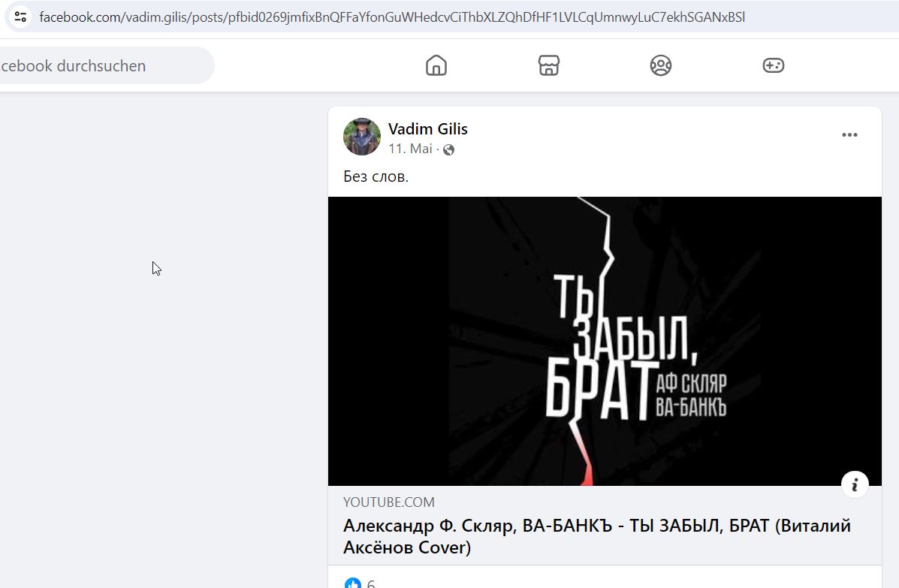Open the Vadim Gilis profile name link
The width and height of the screenshot is (899, 588).
(427, 129)
